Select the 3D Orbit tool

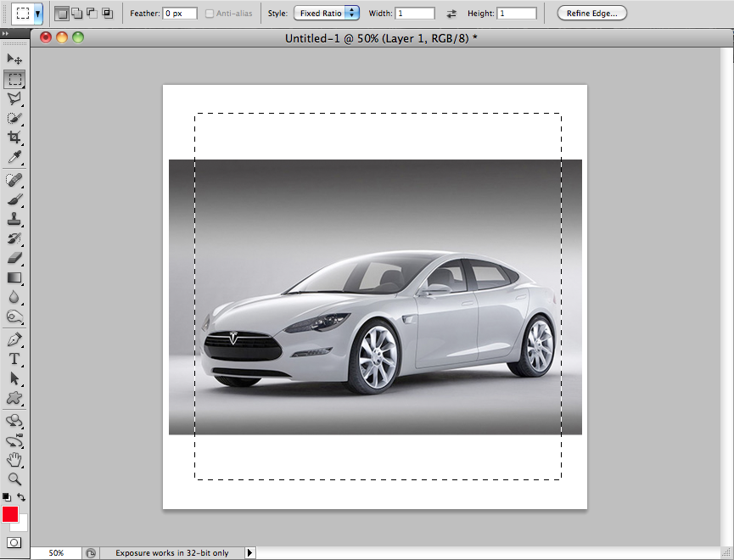[14, 440]
